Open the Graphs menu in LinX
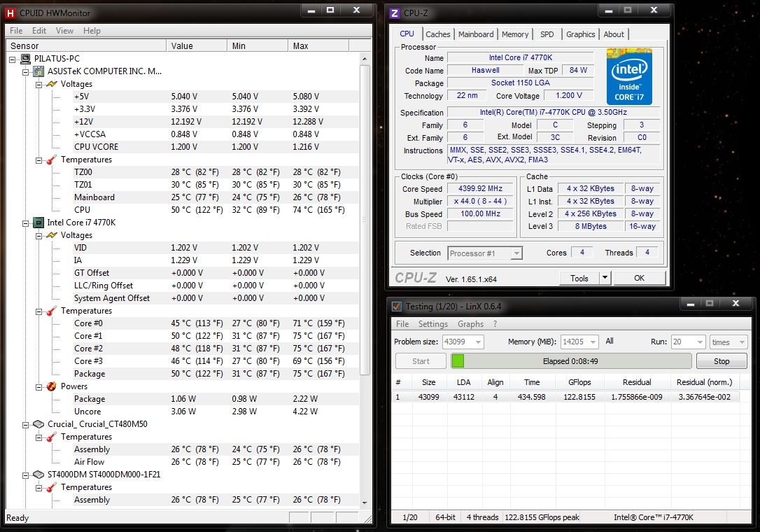 [x=471, y=324]
